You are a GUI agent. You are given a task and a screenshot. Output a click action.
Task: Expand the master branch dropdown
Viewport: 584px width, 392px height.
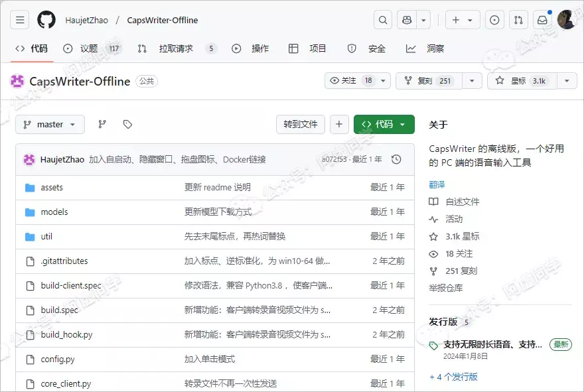point(50,124)
